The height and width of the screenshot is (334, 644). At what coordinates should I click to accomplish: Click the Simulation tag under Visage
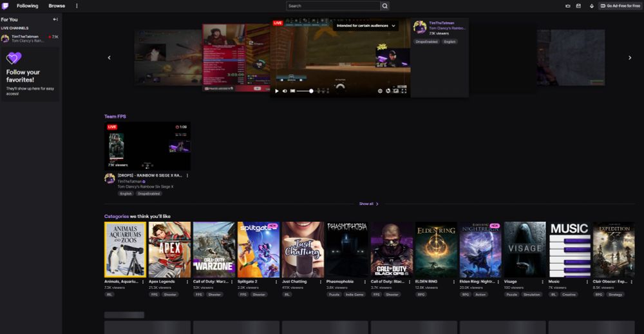point(531,295)
